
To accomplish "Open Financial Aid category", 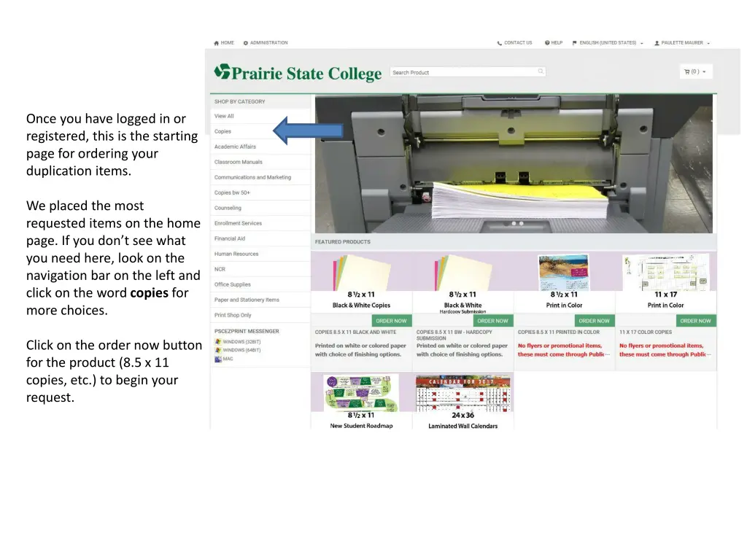I will click(x=230, y=238).
